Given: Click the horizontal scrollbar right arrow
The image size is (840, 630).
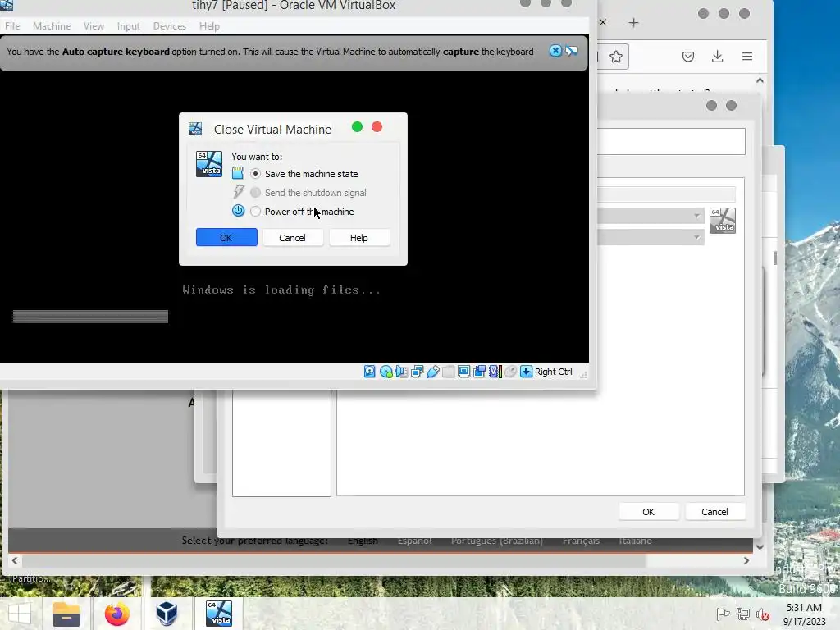Looking at the screenshot, I should 746,560.
